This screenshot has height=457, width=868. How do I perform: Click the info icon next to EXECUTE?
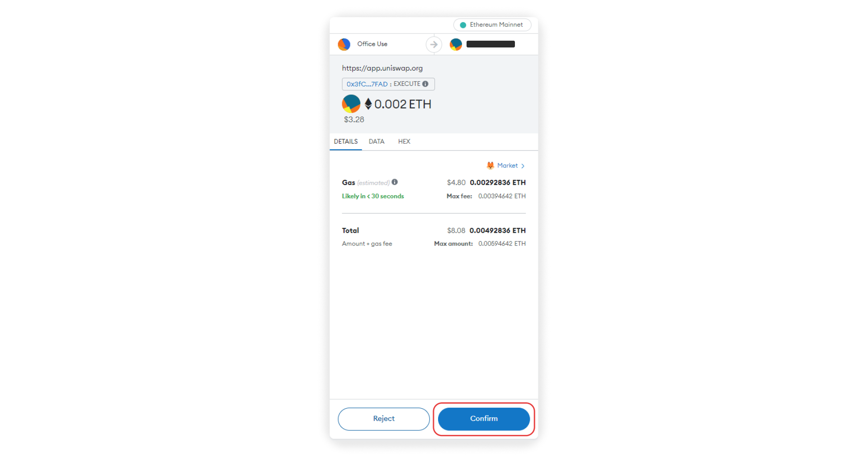(425, 84)
